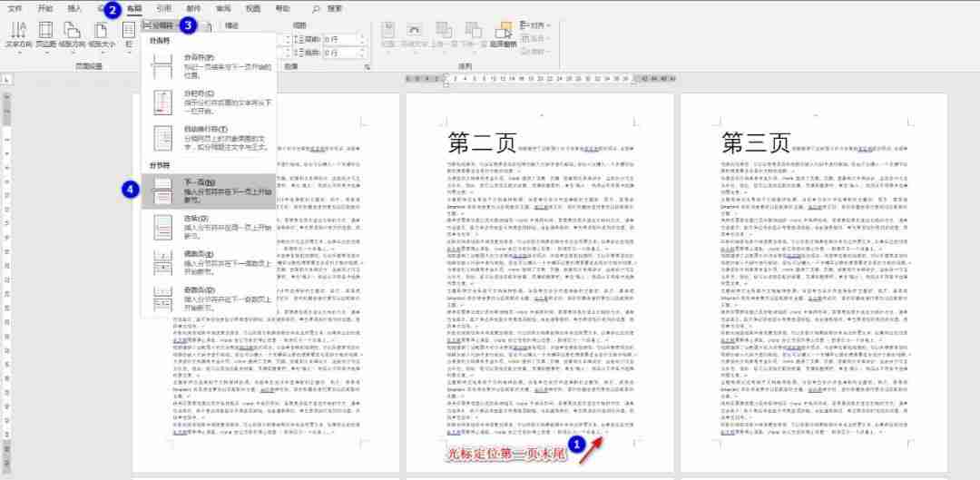The width and height of the screenshot is (980, 480).
Task: Switch to the View (视图) tab
Action: [253, 9]
